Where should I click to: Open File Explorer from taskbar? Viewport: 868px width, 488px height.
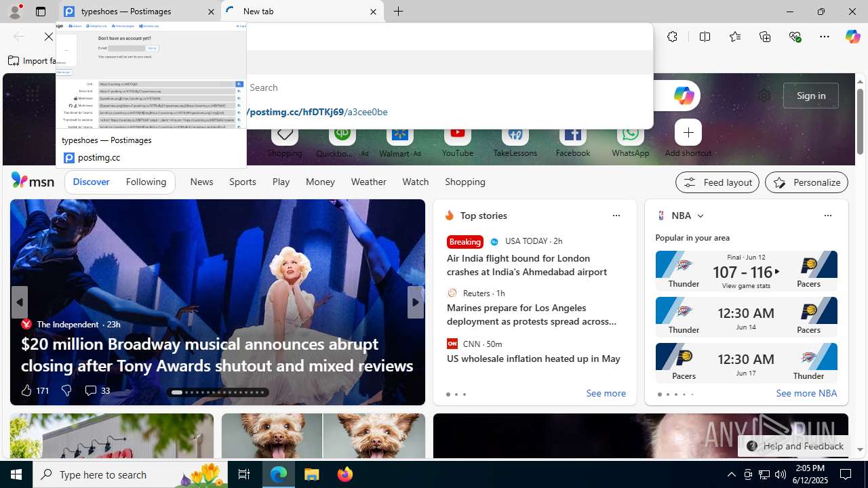(312, 474)
